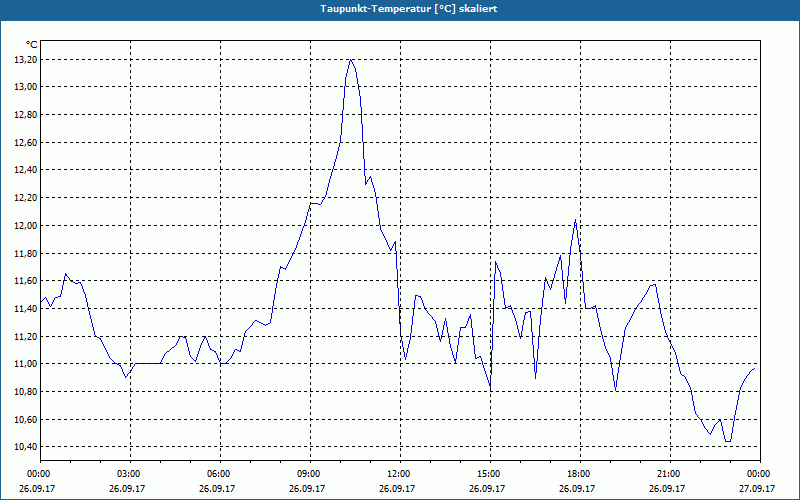Click the 18:00 time axis label
This screenshot has height=500, width=800.
coord(580,474)
